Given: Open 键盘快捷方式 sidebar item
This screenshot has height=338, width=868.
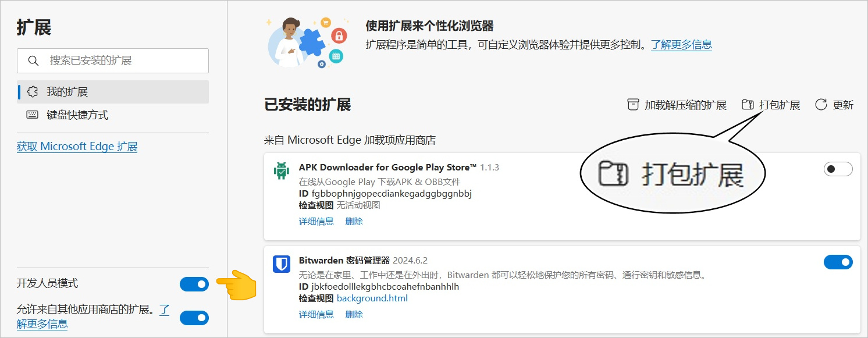Looking at the screenshot, I should pos(77,115).
